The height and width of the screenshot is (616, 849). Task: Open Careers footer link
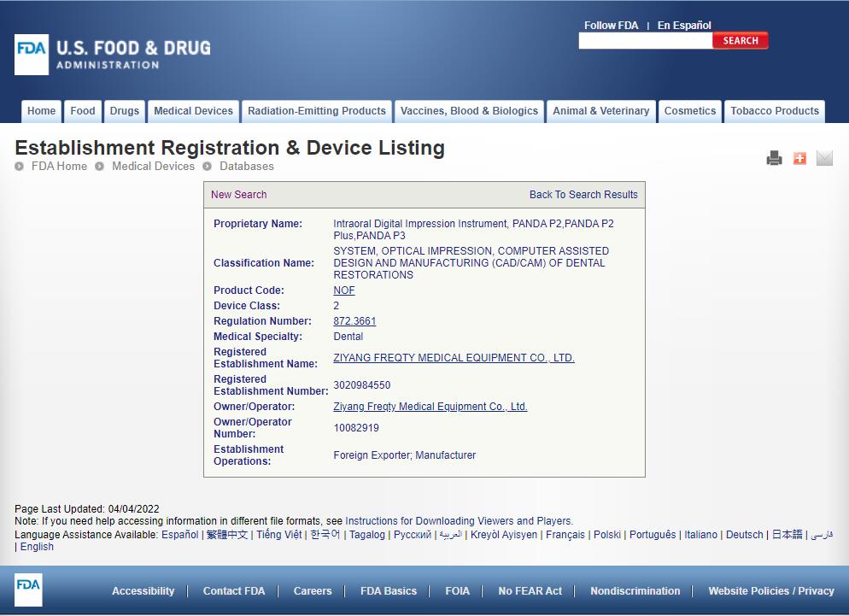point(313,591)
